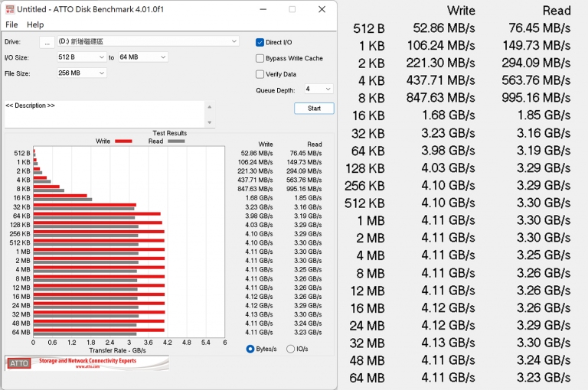
Task: Click the 'Transfer Rate - GB/s' axis label
Action: [x=117, y=351]
